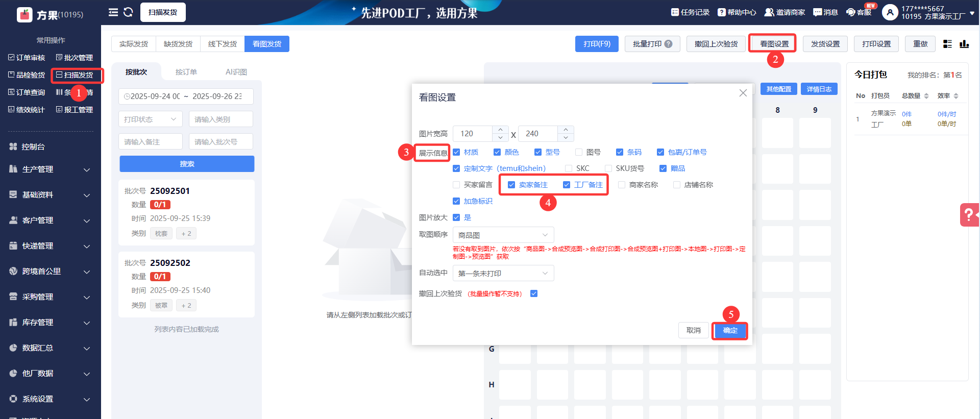Switch to list layout view icon
980x419 pixels.
tap(947, 44)
